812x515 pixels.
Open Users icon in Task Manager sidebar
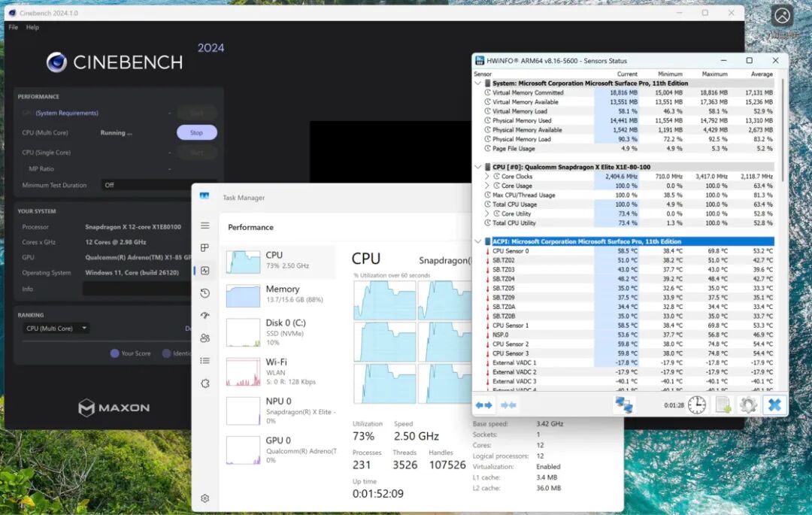[205, 338]
